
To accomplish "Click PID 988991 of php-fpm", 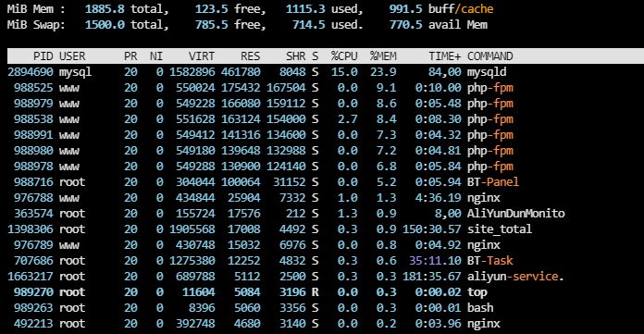I will 33,135.
